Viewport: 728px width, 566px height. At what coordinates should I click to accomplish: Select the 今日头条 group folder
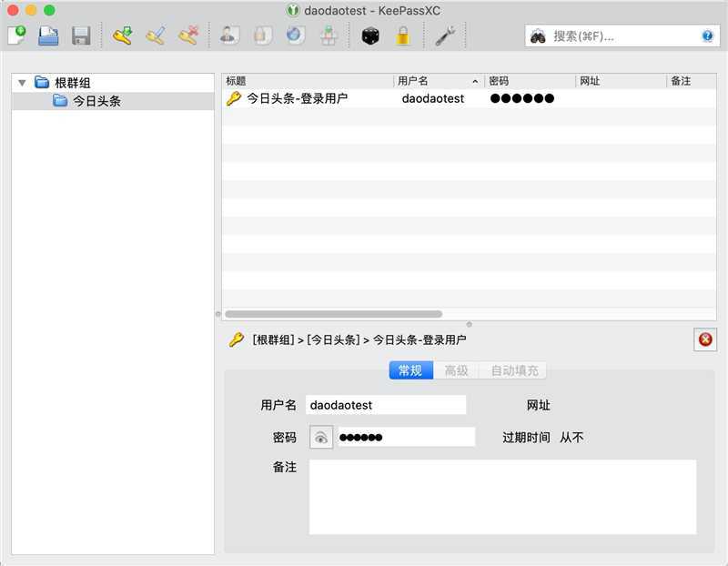point(113,101)
